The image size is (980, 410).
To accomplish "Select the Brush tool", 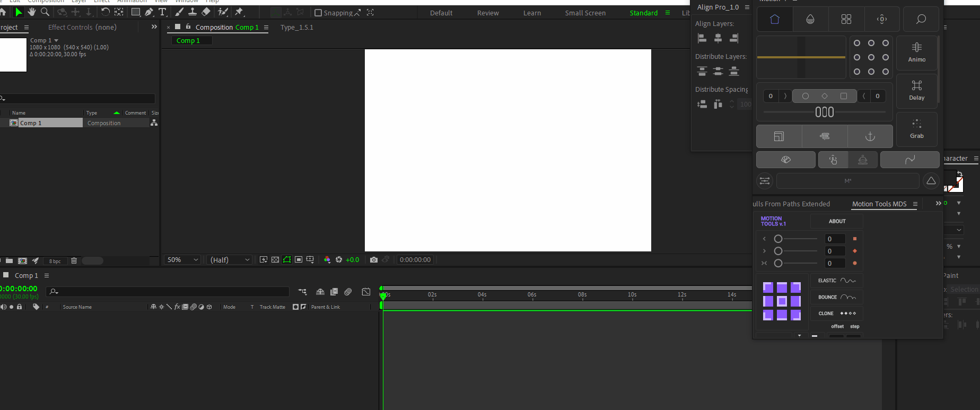I will (179, 12).
